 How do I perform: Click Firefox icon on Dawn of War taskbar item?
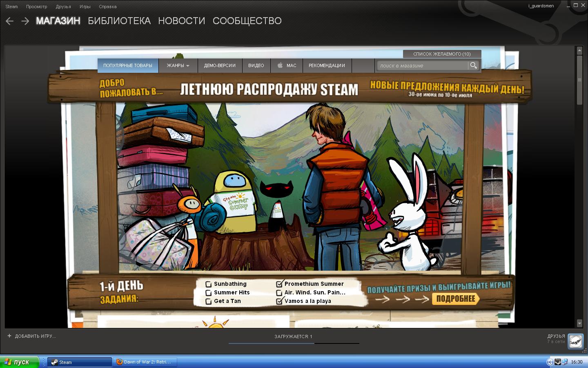coord(119,362)
